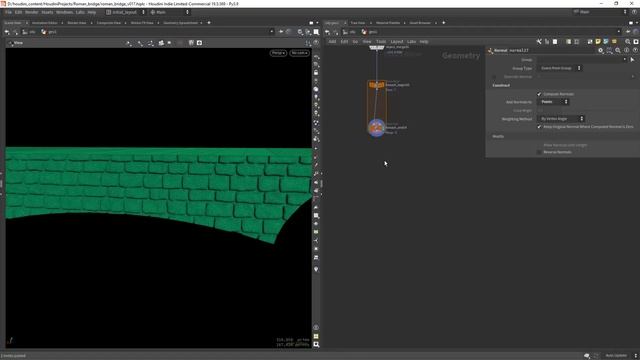The width and height of the screenshot is (640, 360).
Task: Toggle Keep Original Normal Where Computed Normal Is Zero
Action: pyautogui.click(x=539, y=127)
